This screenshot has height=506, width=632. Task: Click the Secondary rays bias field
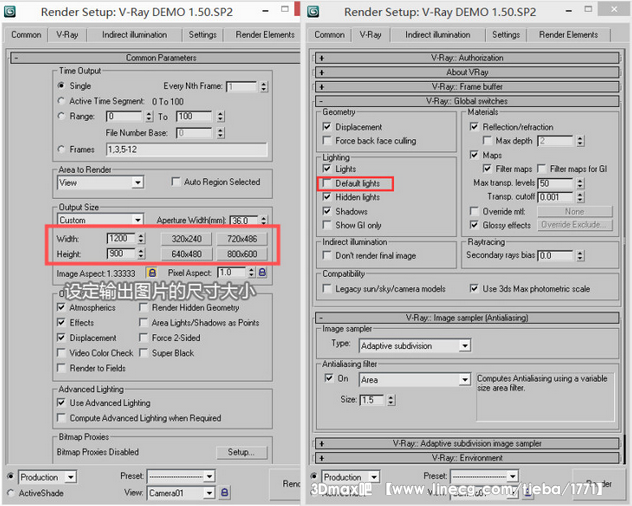pyautogui.click(x=555, y=256)
